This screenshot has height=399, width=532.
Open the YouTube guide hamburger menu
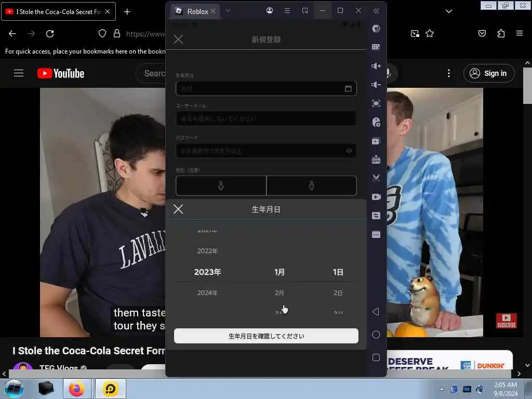coord(19,73)
